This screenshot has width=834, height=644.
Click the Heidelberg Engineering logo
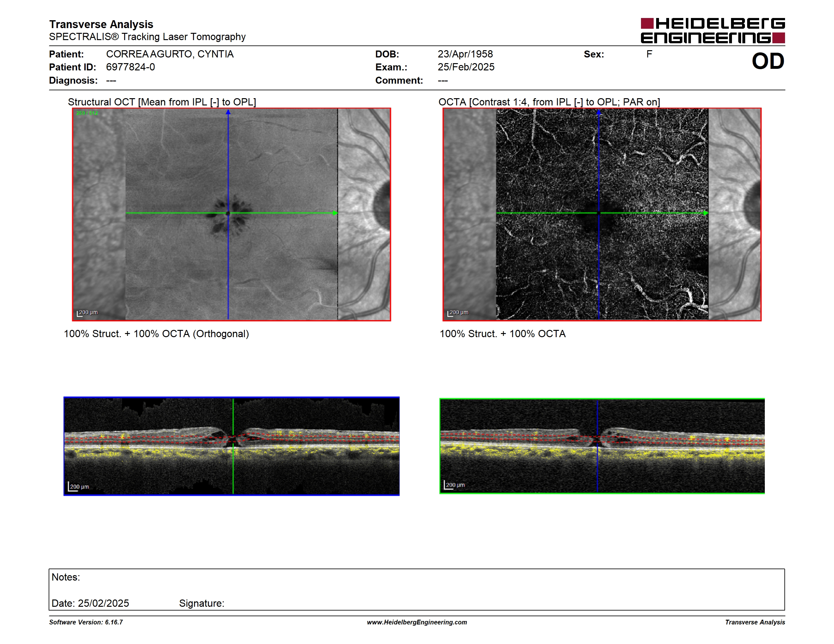tap(713, 31)
